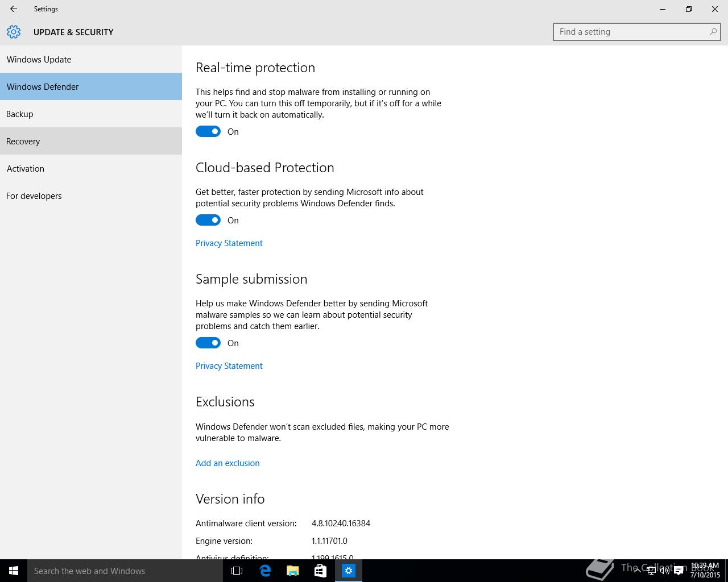Open the Windows Update section

[x=91, y=59]
